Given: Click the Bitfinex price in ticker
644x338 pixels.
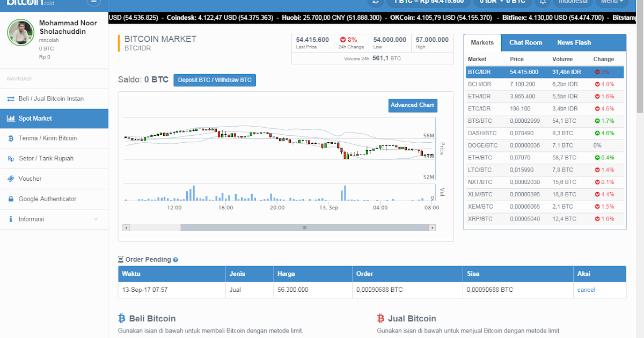Looking at the screenshot, I should click(x=567, y=18).
